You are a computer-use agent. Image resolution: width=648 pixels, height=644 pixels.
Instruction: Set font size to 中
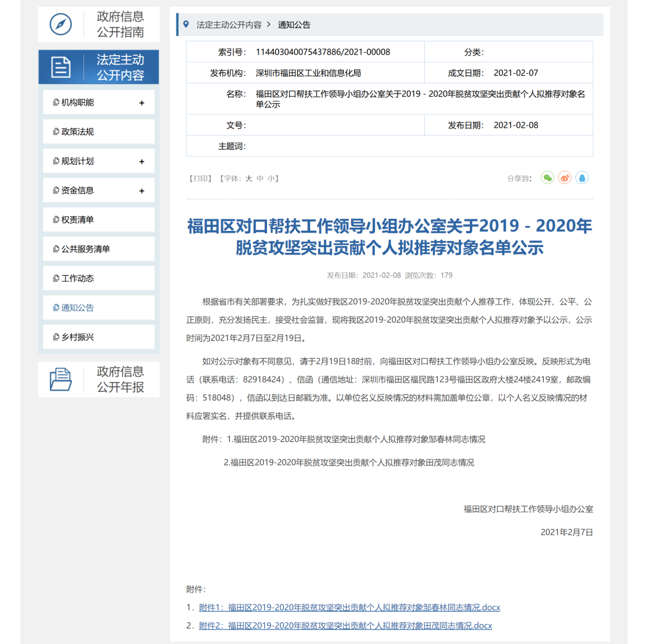(x=260, y=179)
